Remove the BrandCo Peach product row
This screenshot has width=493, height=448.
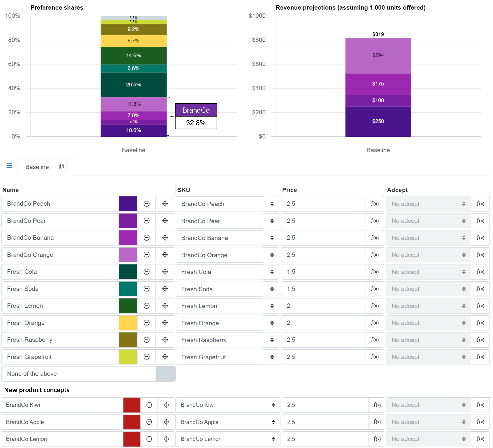click(146, 204)
